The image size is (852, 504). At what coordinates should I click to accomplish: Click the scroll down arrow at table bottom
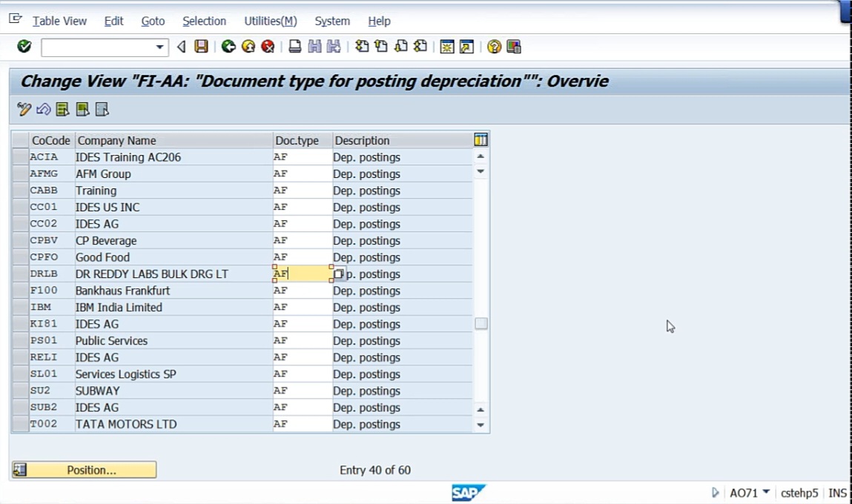pos(481,425)
